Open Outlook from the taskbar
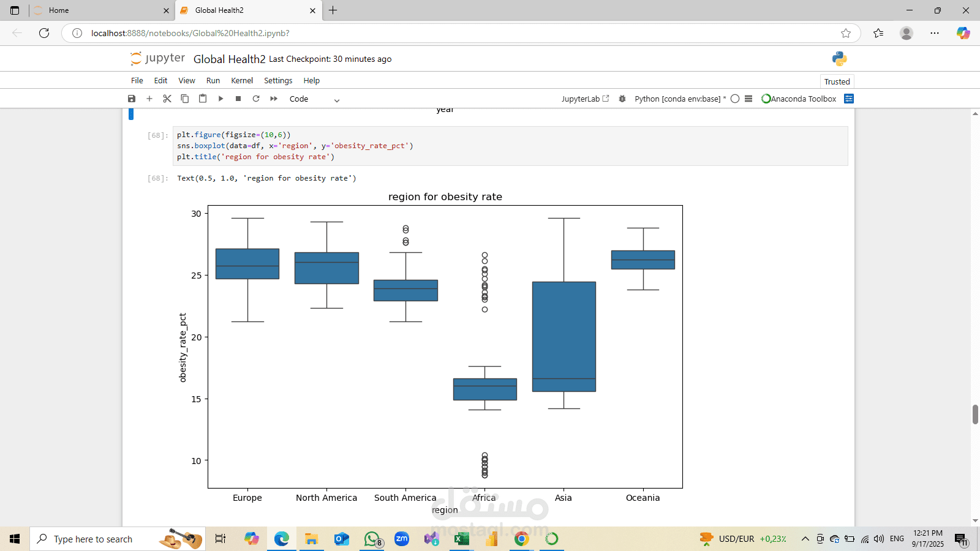The image size is (980, 551). click(342, 539)
